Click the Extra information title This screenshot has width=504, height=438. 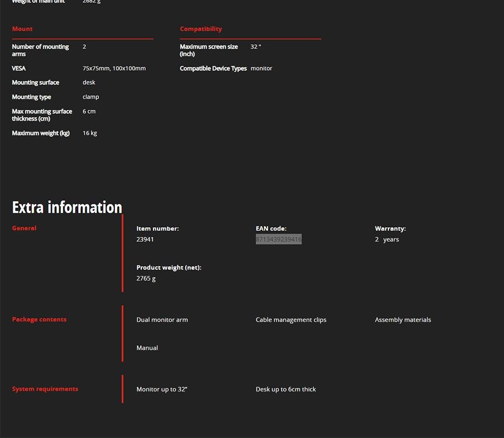67,208
